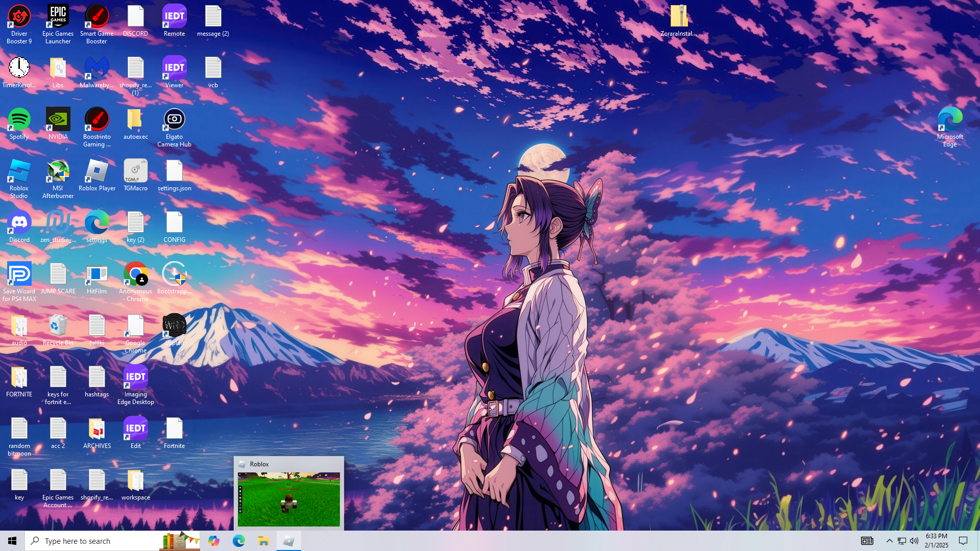Viewport: 980px width, 551px height.
Task: Select the Elgato Camera Hub icon
Action: click(x=174, y=120)
